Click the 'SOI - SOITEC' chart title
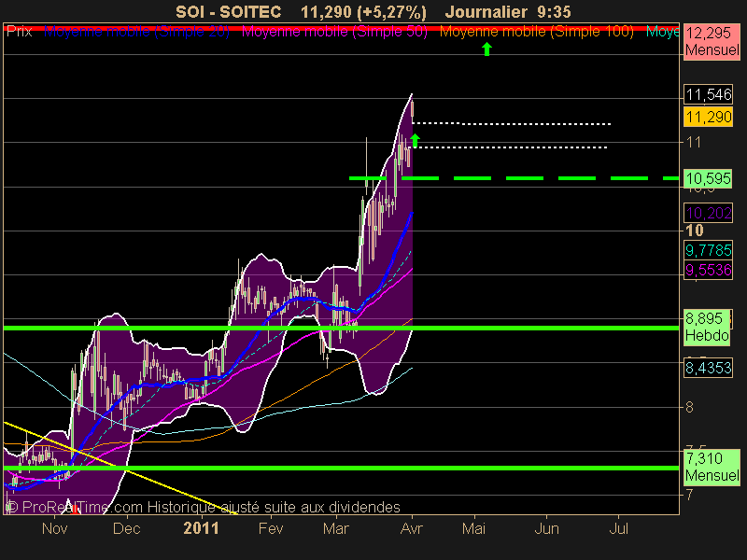Screen dimensions: 747x560 (x=228, y=12)
